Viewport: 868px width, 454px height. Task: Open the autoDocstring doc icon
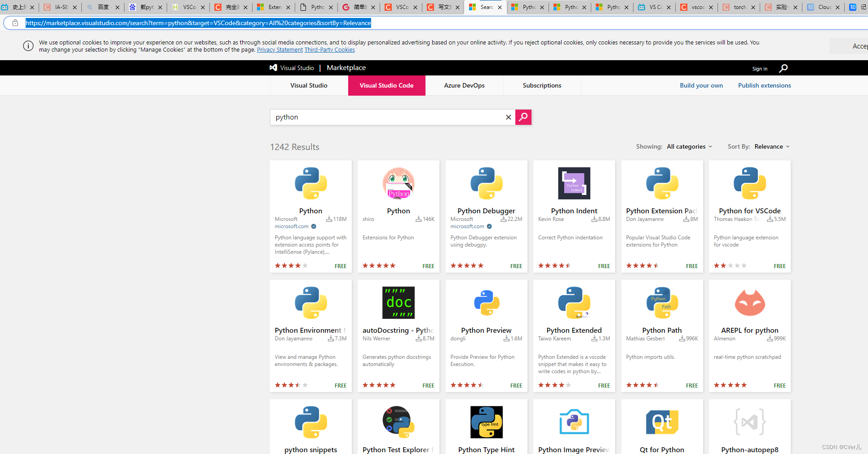(x=399, y=303)
